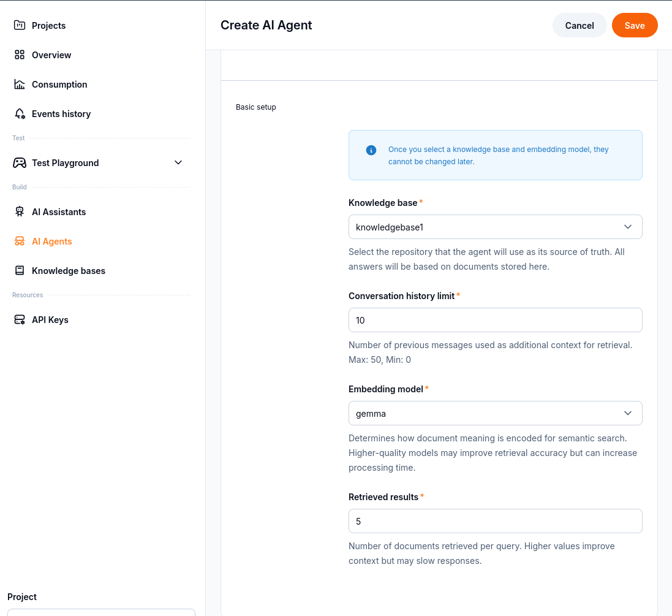Open the Projects page
This screenshot has height=616, width=672.
pyautogui.click(x=48, y=25)
